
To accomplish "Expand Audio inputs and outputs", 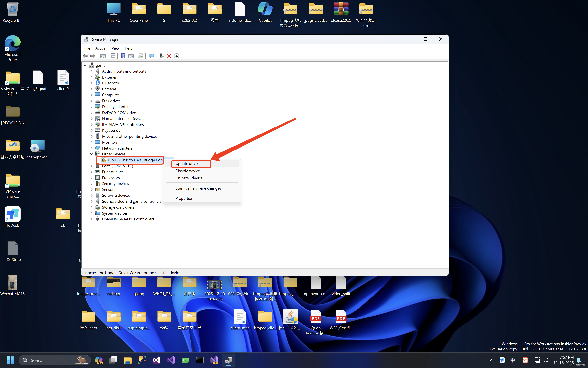I will [92, 71].
